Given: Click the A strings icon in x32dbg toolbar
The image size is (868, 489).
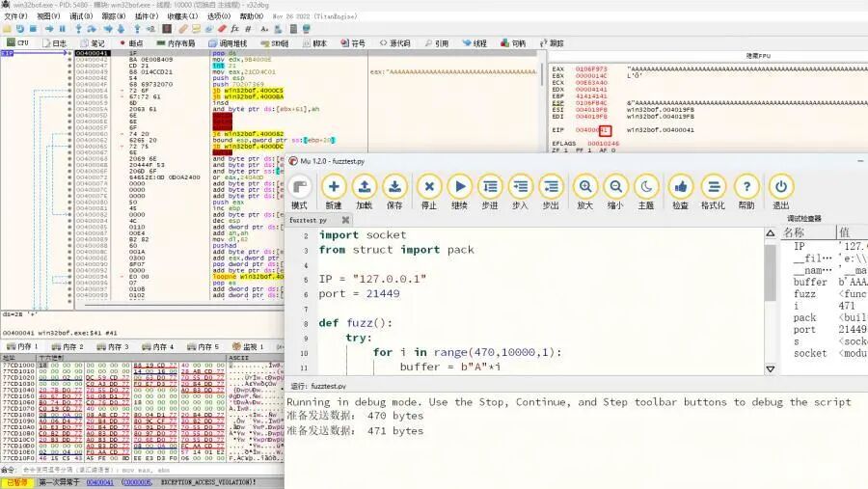Looking at the screenshot, I should click(264, 29).
